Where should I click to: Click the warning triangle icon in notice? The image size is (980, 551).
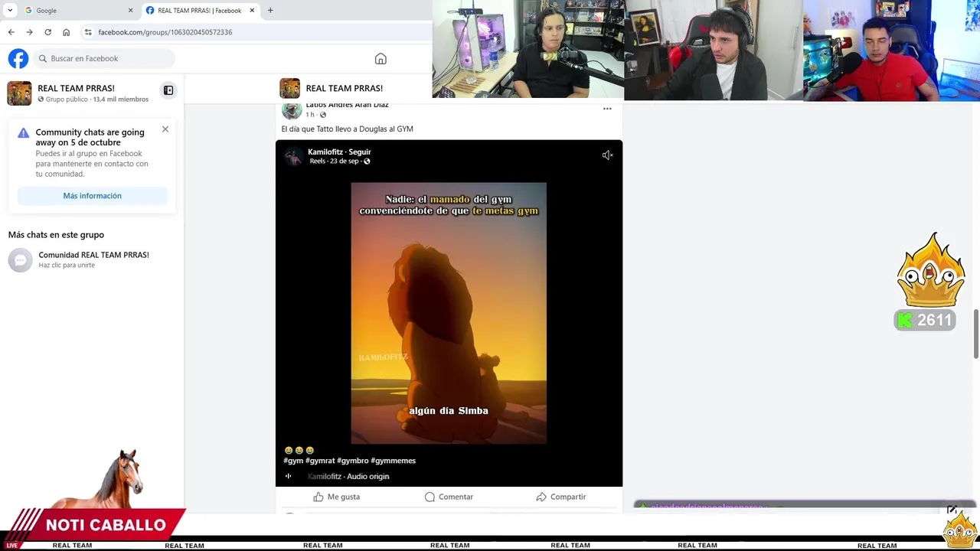[x=24, y=133]
